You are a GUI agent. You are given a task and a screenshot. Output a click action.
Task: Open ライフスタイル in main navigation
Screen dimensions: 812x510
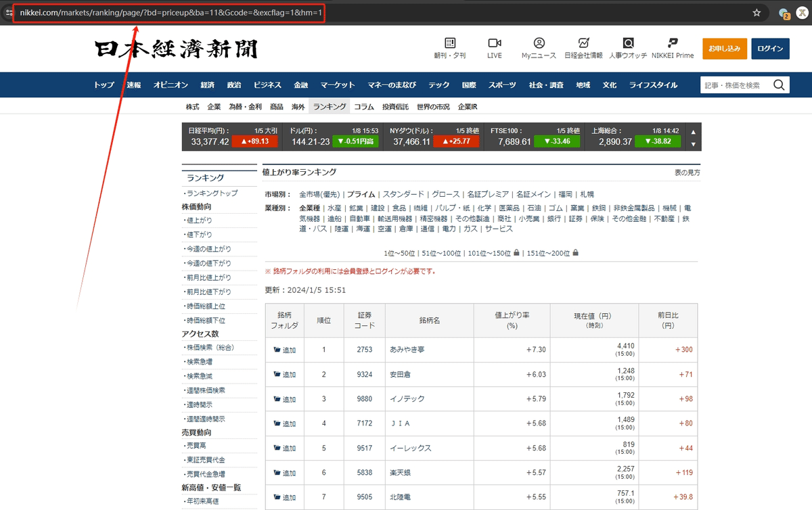point(653,85)
